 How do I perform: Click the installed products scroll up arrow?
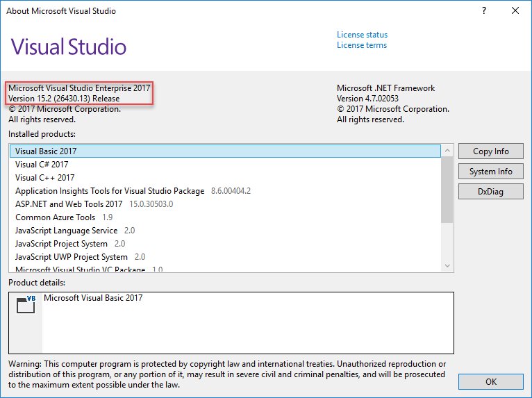click(x=447, y=150)
